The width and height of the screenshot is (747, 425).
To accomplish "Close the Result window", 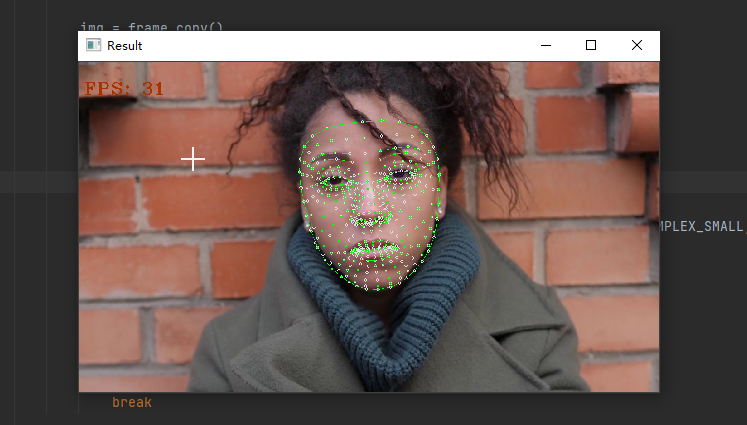I will (637, 45).
